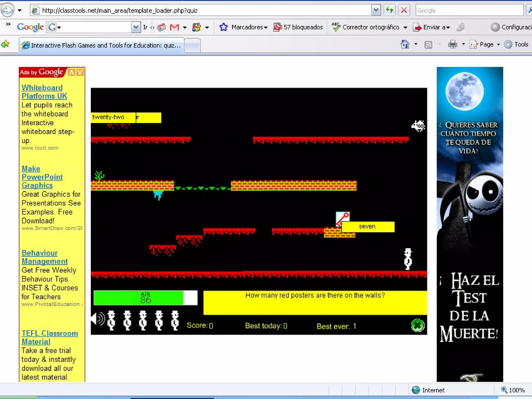Click the Print icon
532x399 pixels.
pos(452,45)
